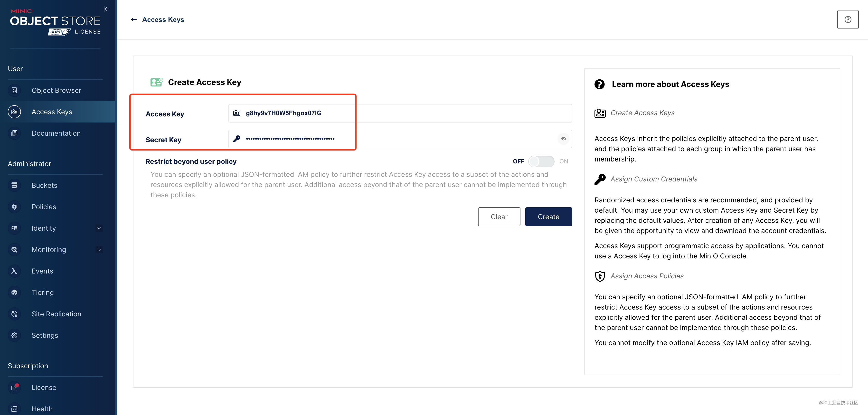Click the Health sidebar icon
This screenshot has height=415, width=868.
point(14,409)
